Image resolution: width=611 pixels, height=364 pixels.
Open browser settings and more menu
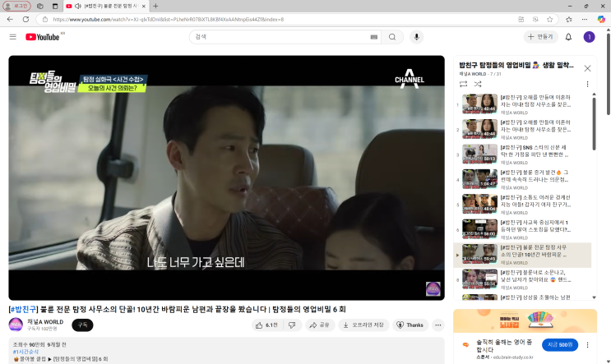point(585,19)
